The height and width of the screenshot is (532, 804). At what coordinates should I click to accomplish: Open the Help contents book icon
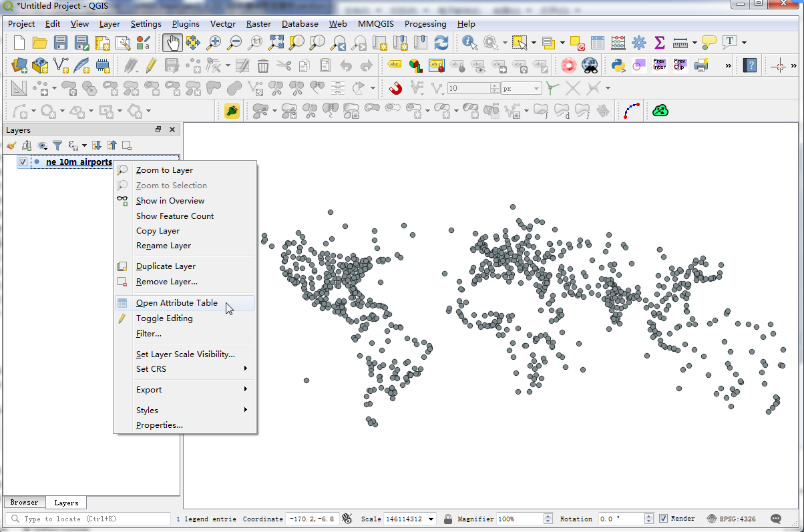coord(751,65)
